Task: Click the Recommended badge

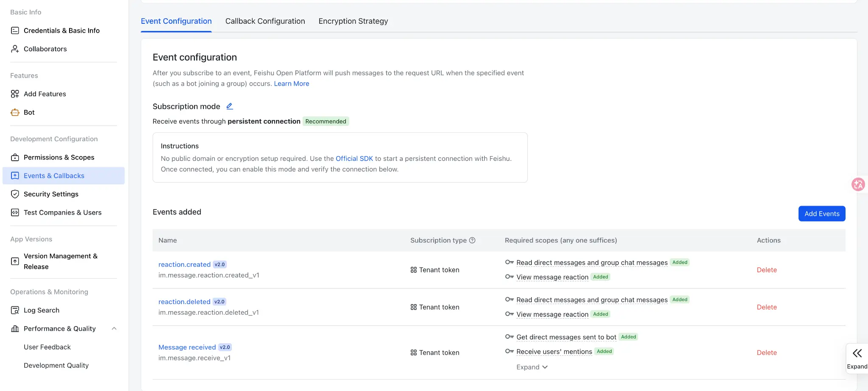Action: [x=325, y=121]
